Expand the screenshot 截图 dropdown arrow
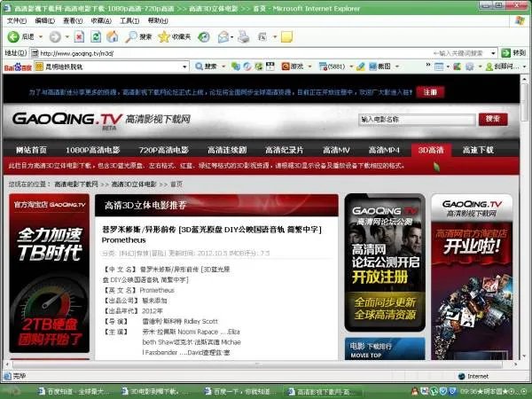Viewport: 532px width, 399px height. pos(397,66)
